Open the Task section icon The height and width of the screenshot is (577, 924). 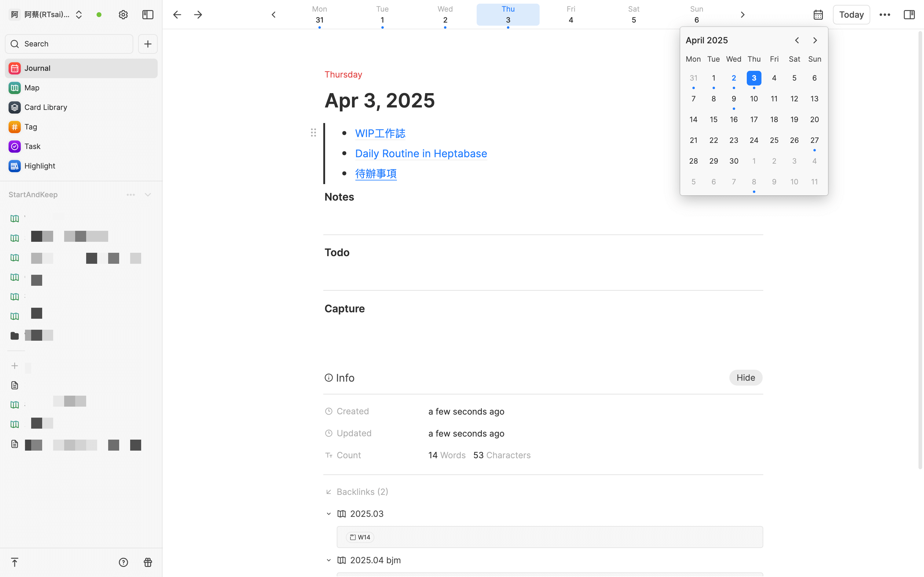[14, 146]
